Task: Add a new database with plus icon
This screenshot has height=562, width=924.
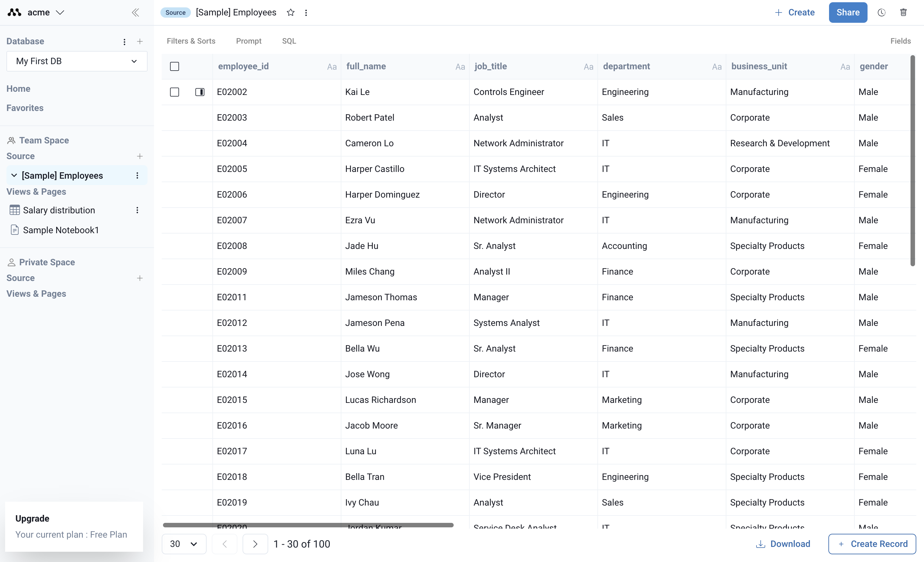Action: tap(140, 41)
